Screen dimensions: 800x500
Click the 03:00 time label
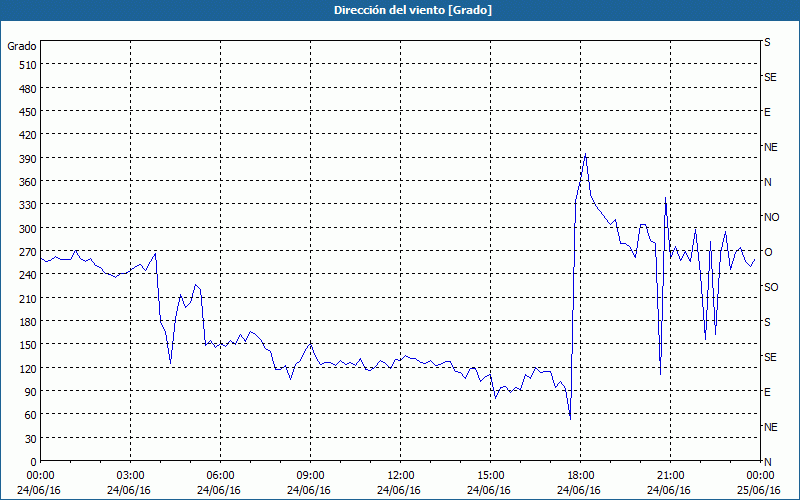point(131,476)
